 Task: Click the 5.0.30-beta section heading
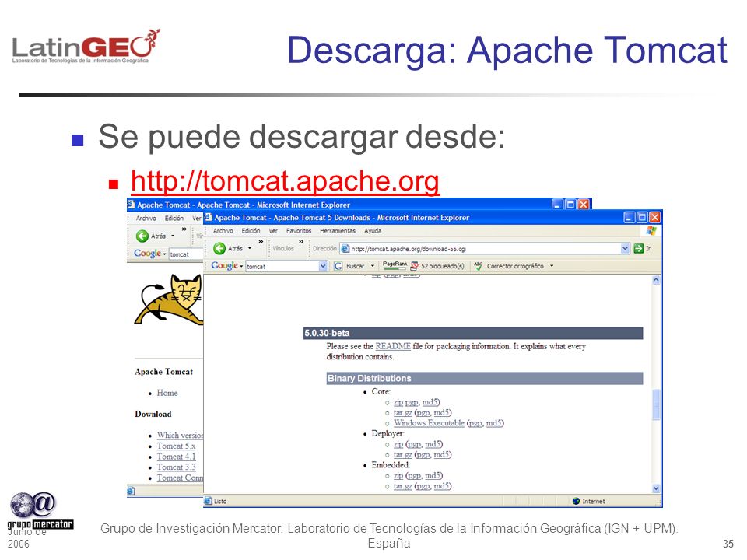(x=472, y=333)
